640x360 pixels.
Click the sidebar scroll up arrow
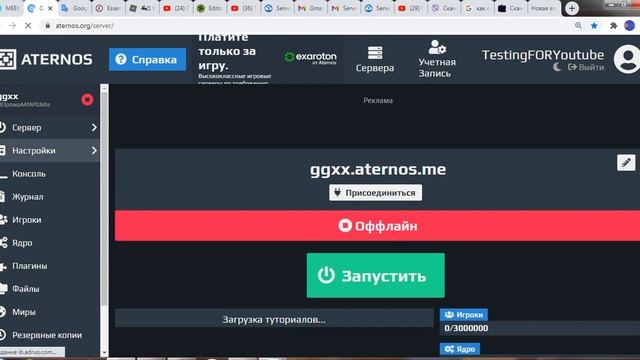(x=104, y=88)
